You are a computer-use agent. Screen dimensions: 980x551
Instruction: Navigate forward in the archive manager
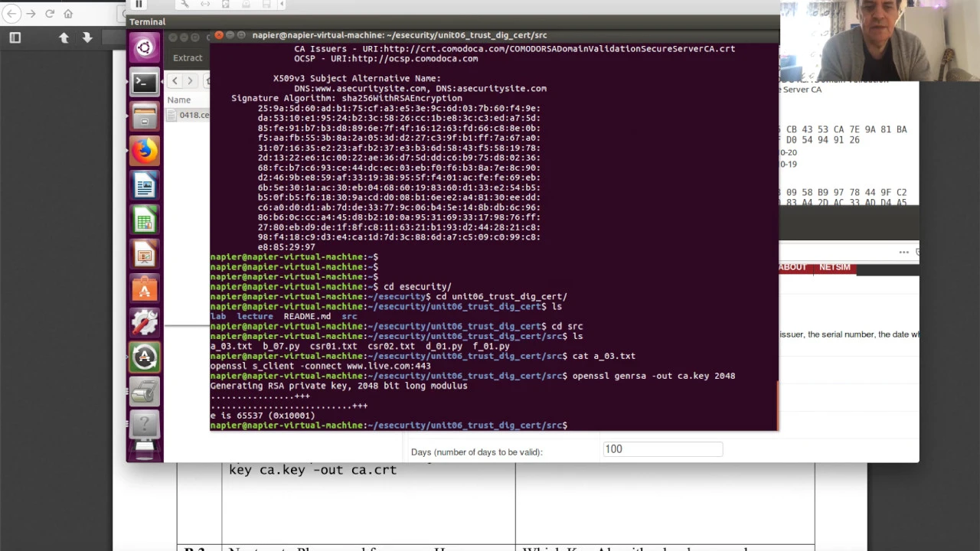191,80
